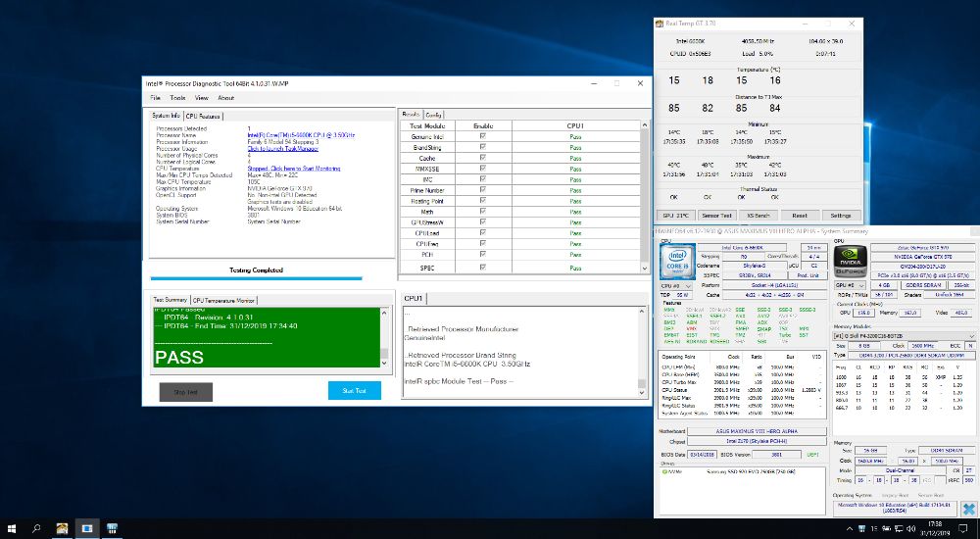Uncheck the Prime Number test checkbox
The height and width of the screenshot is (539, 980).
tap(482, 189)
